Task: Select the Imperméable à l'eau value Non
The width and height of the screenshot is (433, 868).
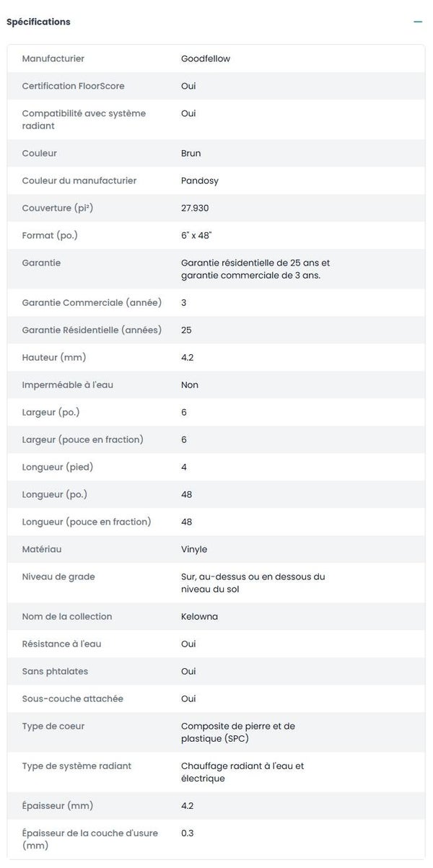Action: (189, 385)
